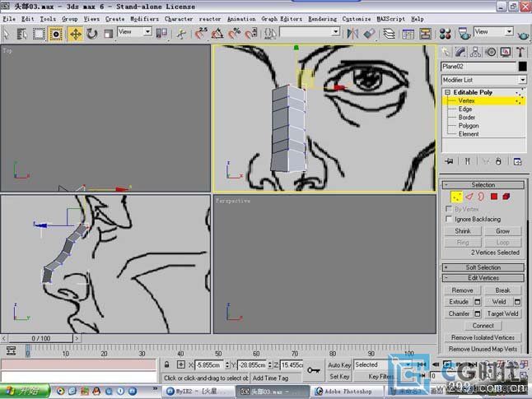532x399 pixels.
Task: Open Render Scene teapot icon
Action: 464,34
